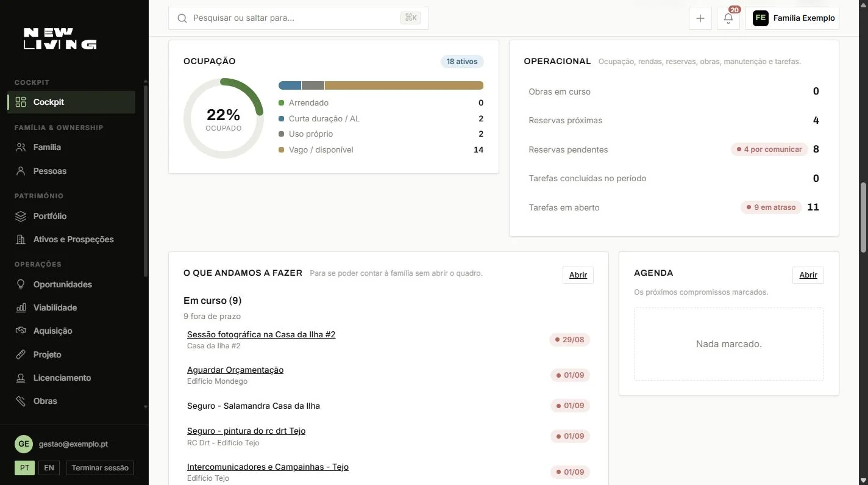Click the Viabilidade bar chart icon
Screen dimensions: 868x485
click(x=21, y=307)
